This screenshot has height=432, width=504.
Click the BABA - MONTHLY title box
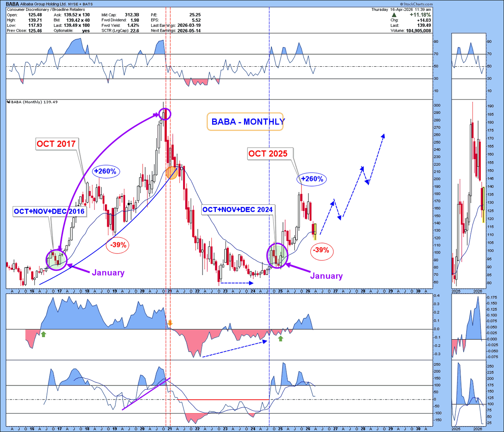[245, 122]
